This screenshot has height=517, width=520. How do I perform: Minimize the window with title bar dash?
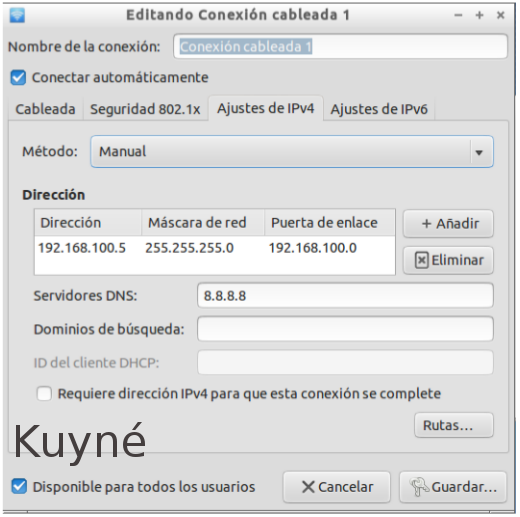click(458, 15)
